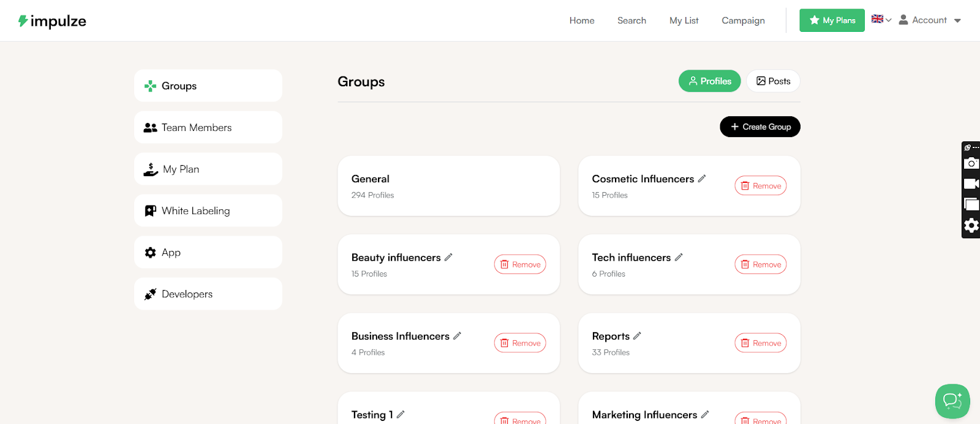Viewport: 980px width, 424px height.
Task: Click the Account person icon
Action: [903, 20]
